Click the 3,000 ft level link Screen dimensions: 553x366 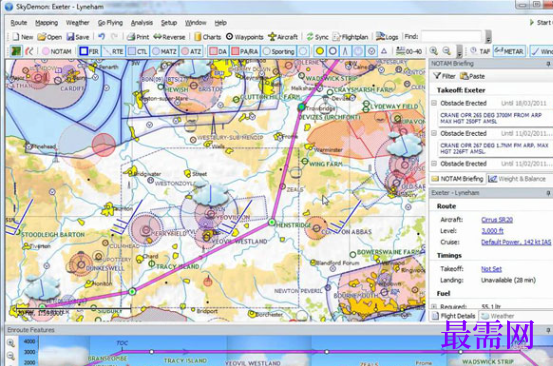click(x=492, y=231)
